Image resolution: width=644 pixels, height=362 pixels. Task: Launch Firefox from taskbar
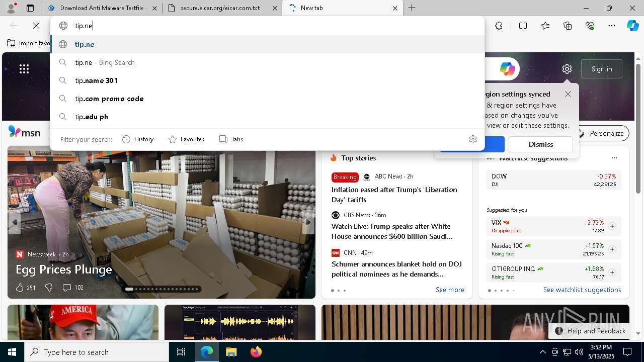click(256, 352)
